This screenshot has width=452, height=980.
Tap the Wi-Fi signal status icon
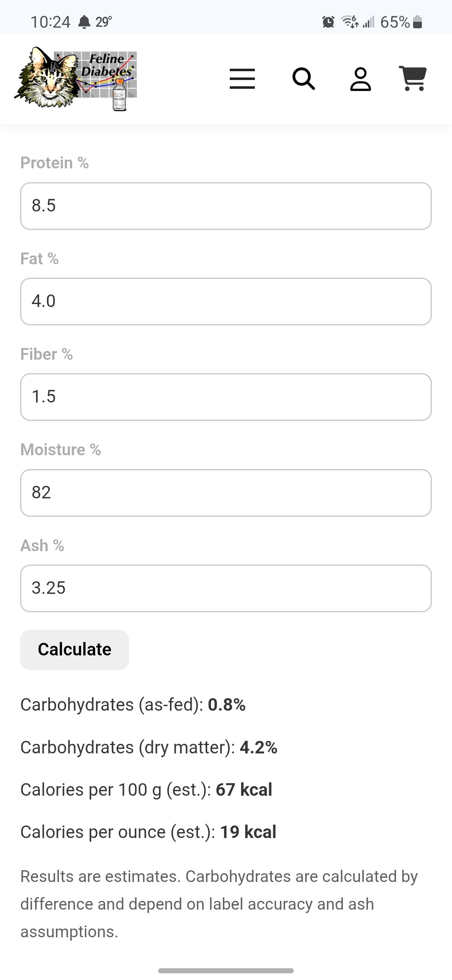[349, 21]
